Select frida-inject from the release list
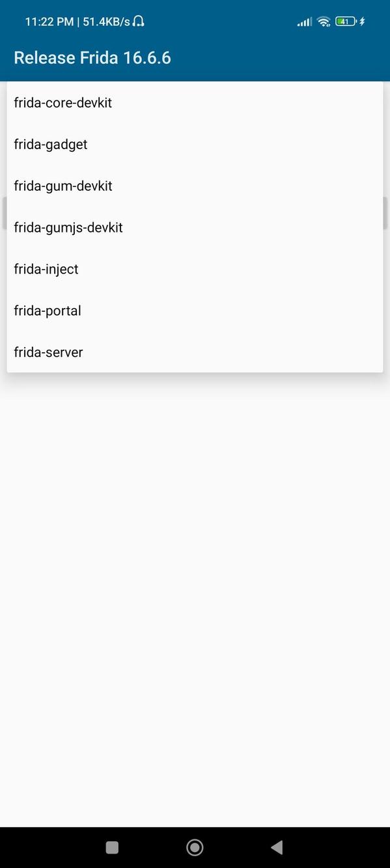This screenshot has width=390, height=868. 46,269
